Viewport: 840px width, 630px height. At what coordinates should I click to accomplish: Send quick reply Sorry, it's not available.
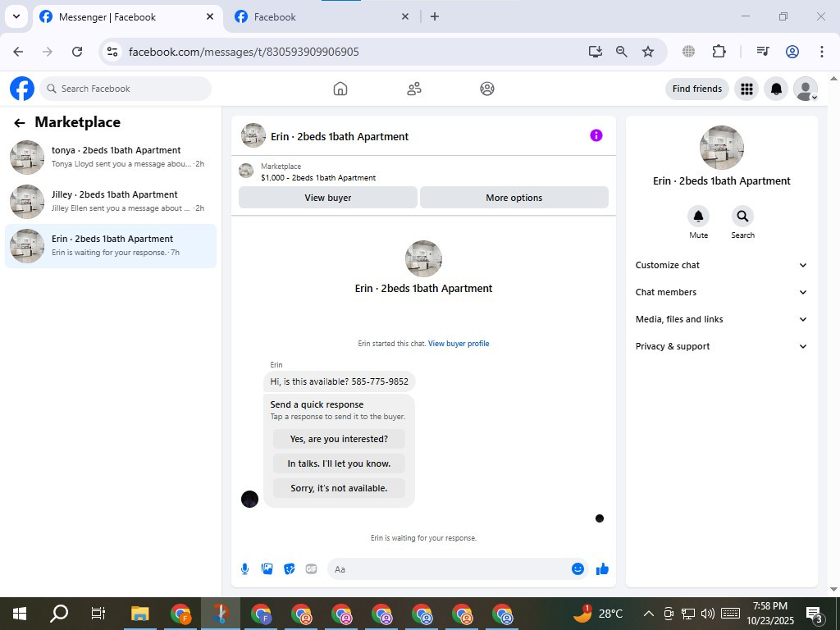tap(339, 488)
